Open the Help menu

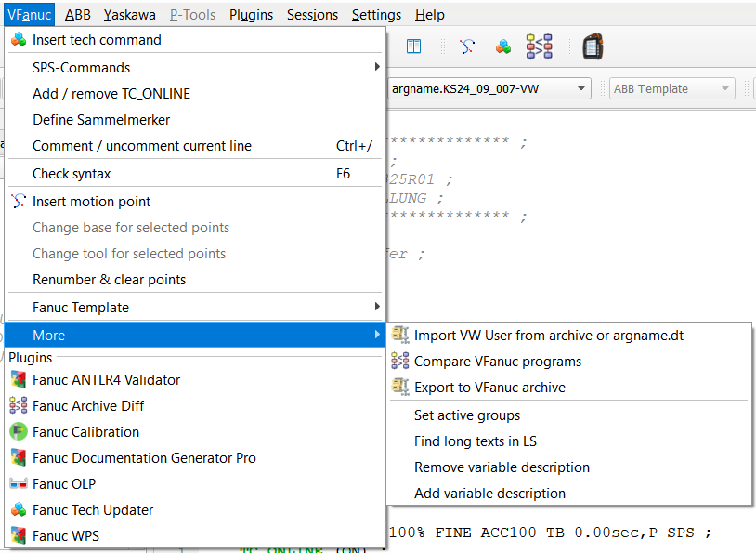[430, 15]
